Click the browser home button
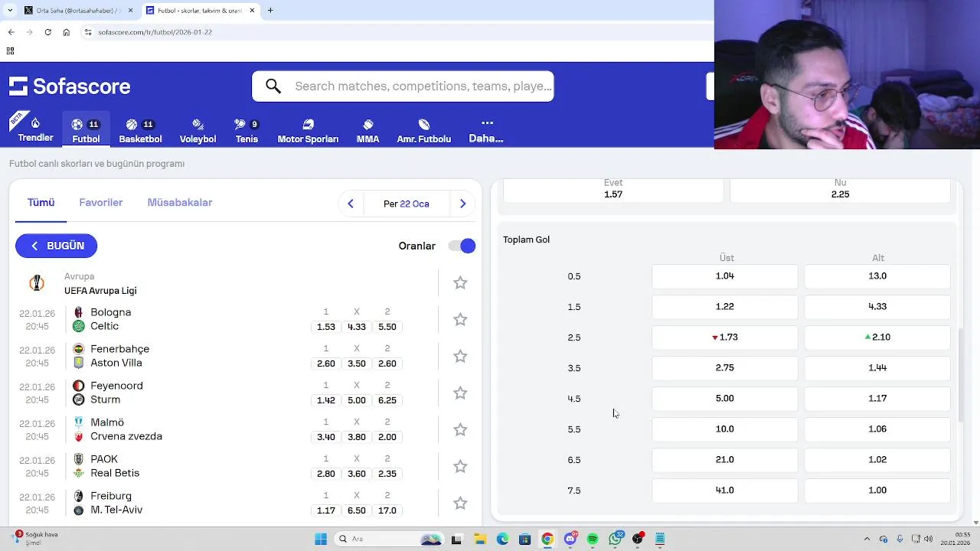This screenshot has height=551, width=980. tap(67, 32)
